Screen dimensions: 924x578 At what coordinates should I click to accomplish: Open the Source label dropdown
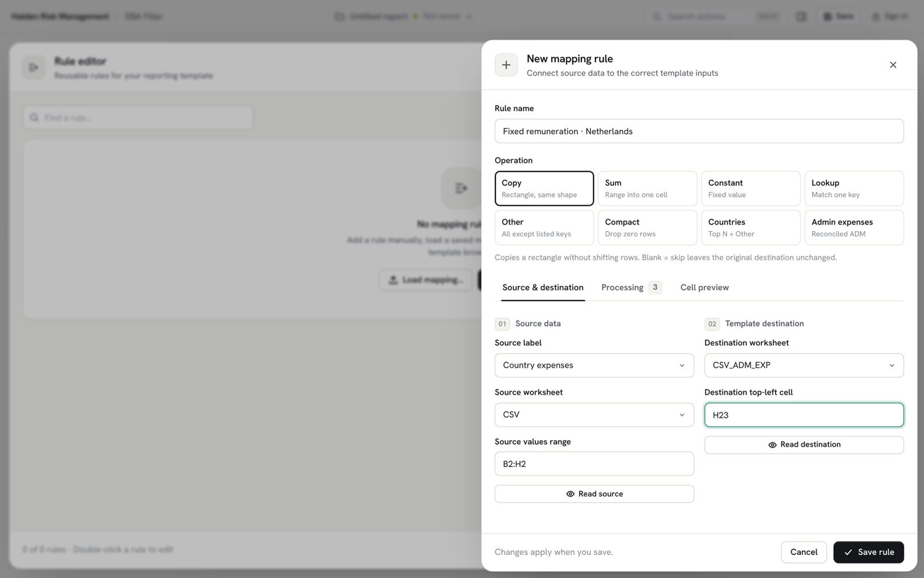click(594, 365)
